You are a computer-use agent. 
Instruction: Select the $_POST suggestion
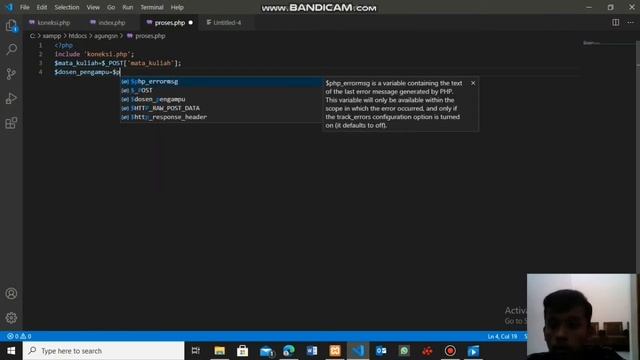221,91
